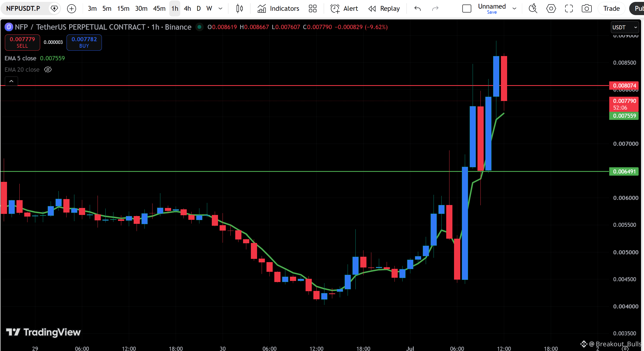Screen dimensions: 644x351
Task: Expand the timeframe interval dropdown
Action: [x=220, y=9]
